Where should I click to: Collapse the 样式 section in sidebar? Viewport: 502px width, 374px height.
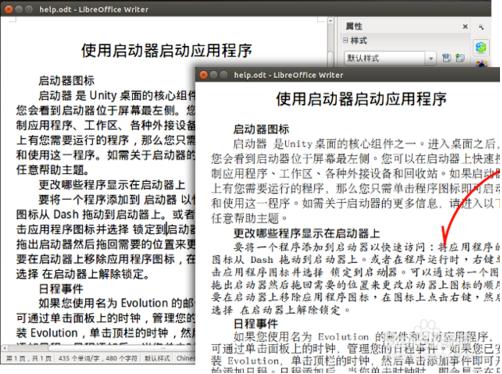346,40
